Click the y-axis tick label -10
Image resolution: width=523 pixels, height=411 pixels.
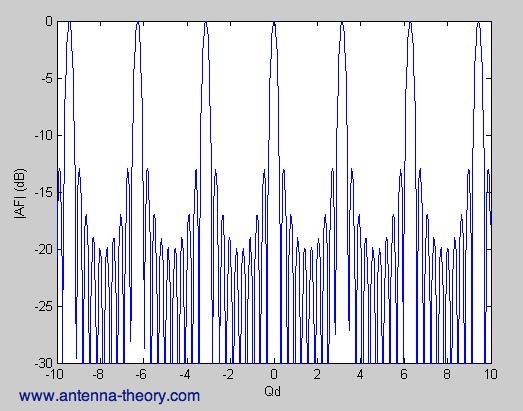[44, 135]
